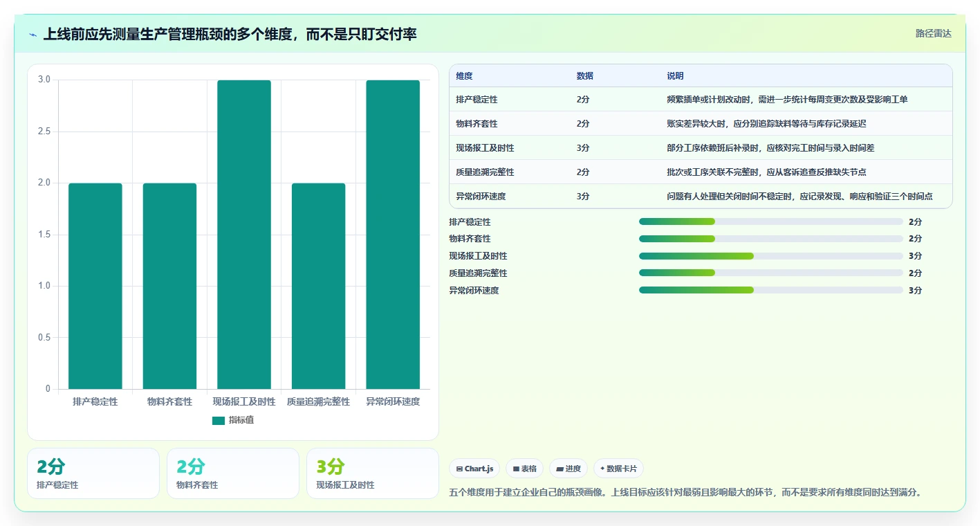Screen dimensions: 980x526
Task: Click the y-axis 3.0 tick label
Action: (x=44, y=80)
